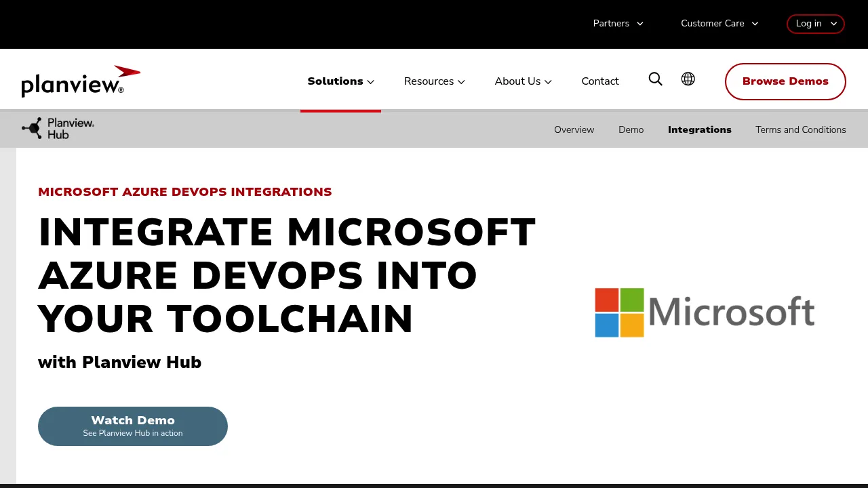Open the globe language selector
868x488 pixels.
point(688,79)
